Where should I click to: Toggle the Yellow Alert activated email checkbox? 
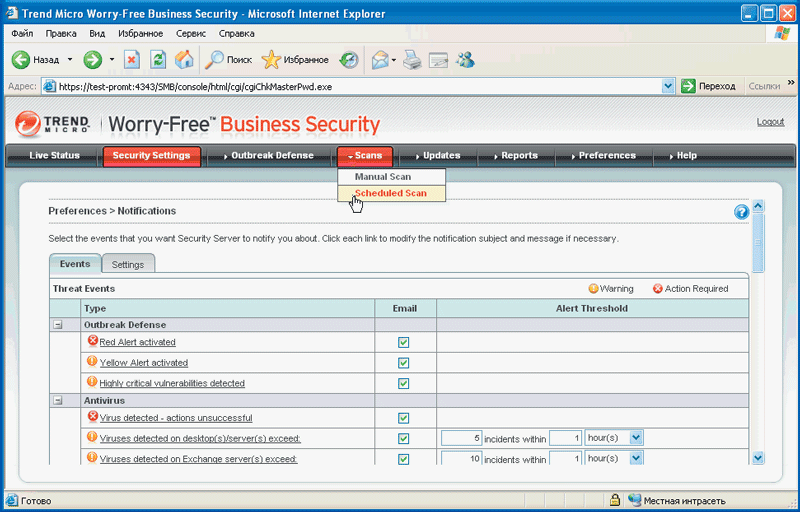pos(403,363)
